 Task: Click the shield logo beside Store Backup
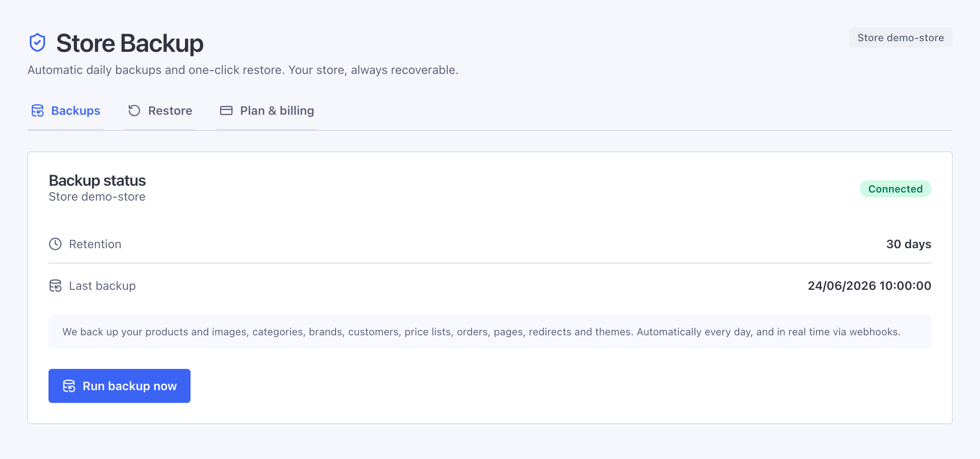(x=37, y=42)
